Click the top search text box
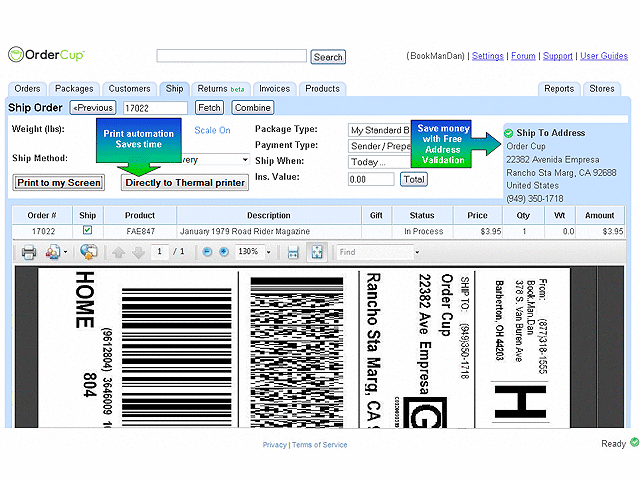The height and width of the screenshot is (480, 640). point(231,56)
